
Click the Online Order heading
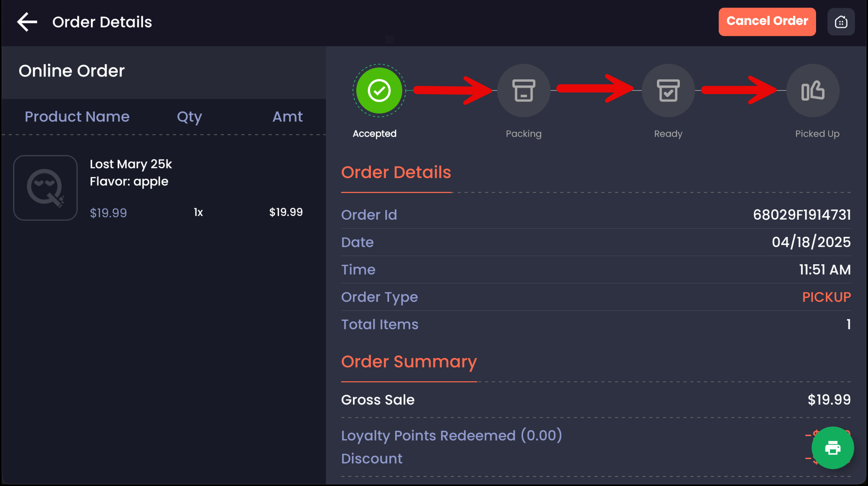(x=72, y=71)
